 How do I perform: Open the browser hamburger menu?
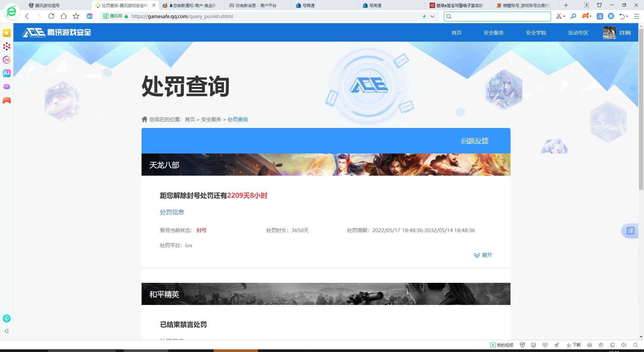(637, 16)
